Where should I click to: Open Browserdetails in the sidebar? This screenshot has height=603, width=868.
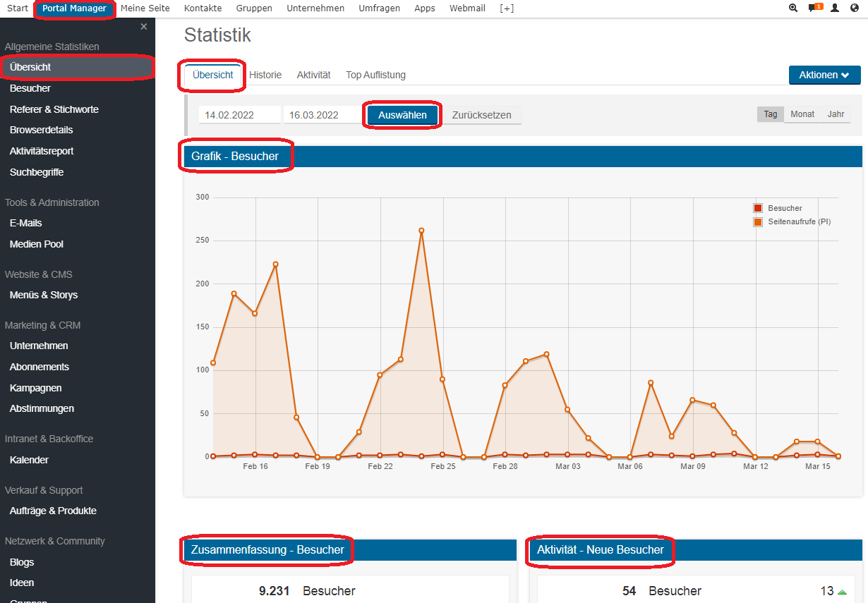(x=41, y=130)
